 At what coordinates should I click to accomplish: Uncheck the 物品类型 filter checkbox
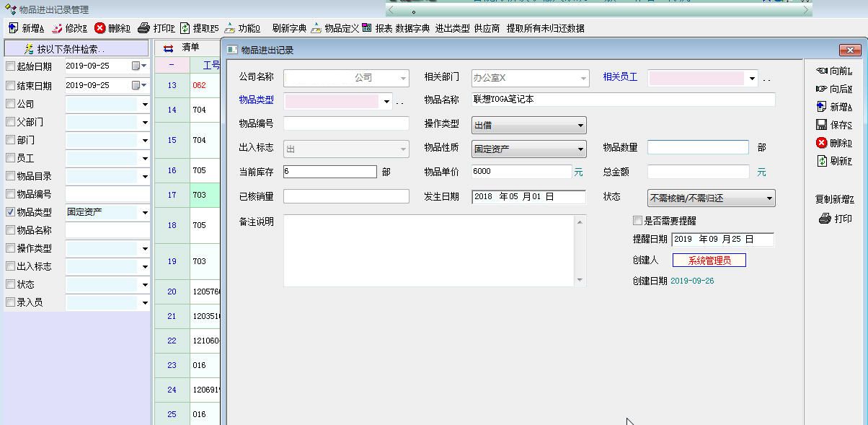11,212
